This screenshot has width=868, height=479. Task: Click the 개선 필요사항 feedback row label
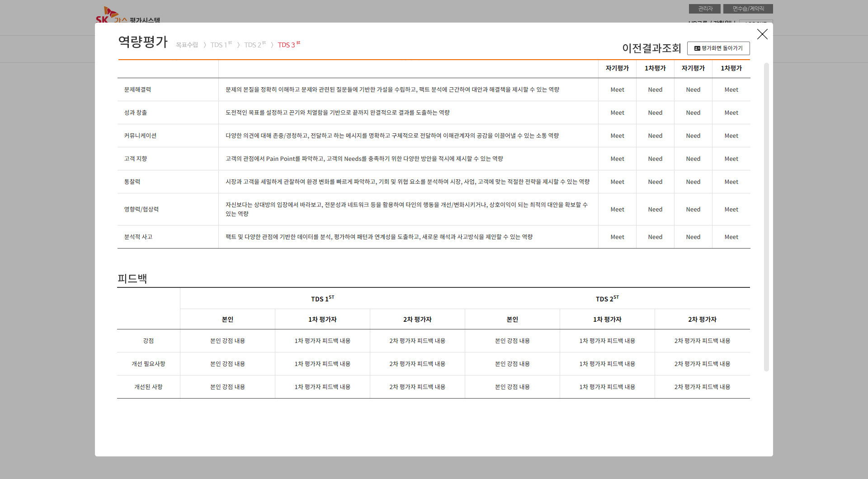148,364
